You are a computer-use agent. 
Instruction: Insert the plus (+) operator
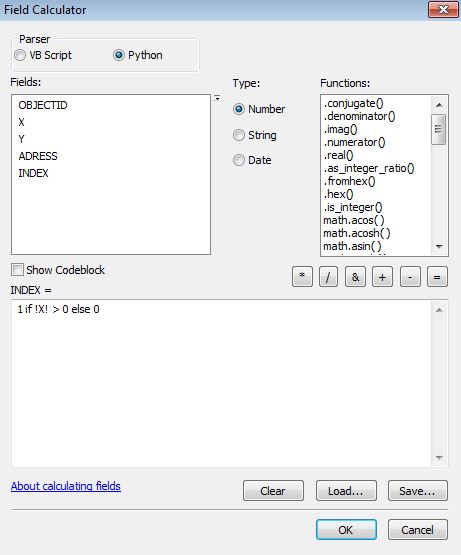click(x=382, y=277)
